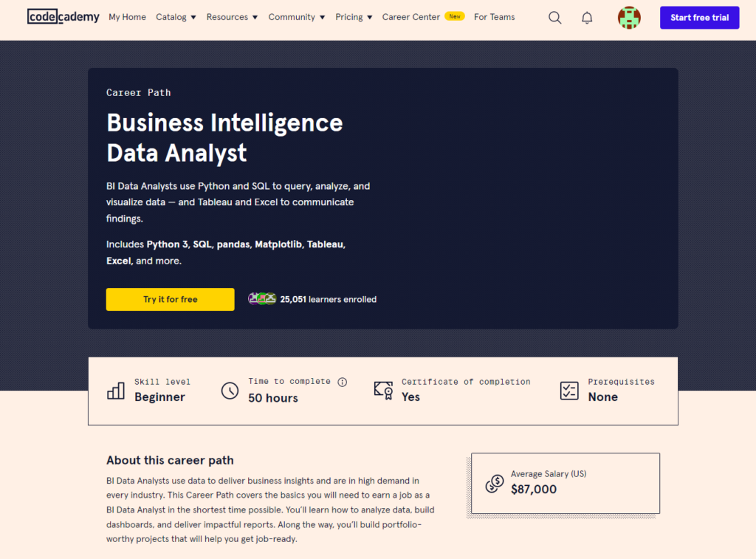The height and width of the screenshot is (559, 756).
Task: Open the search magnifier icon
Action: [x=555, y=18]
